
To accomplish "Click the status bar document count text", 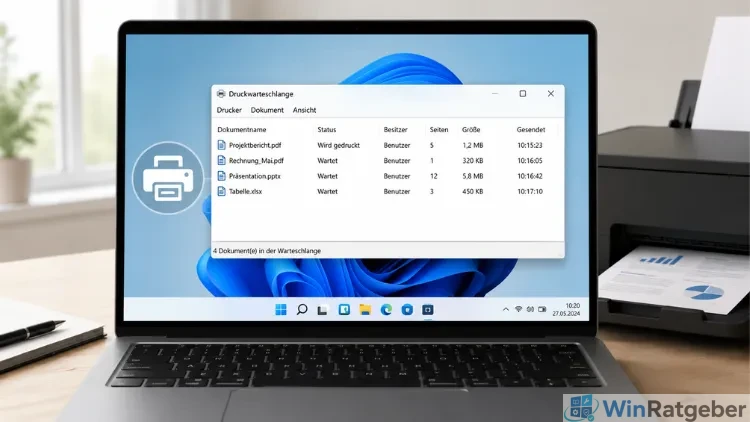I will click(x=267, y=251).
